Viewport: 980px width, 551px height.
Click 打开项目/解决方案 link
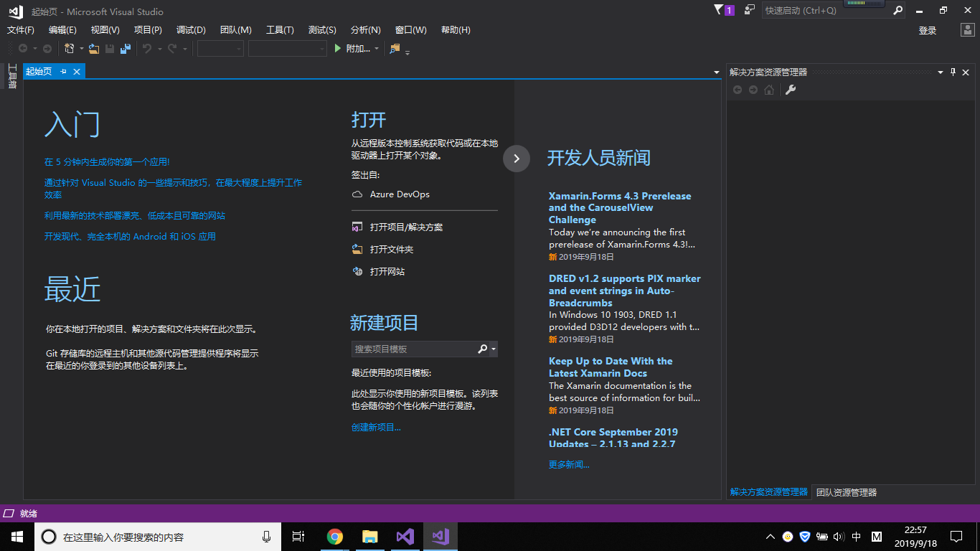(406, 227)
